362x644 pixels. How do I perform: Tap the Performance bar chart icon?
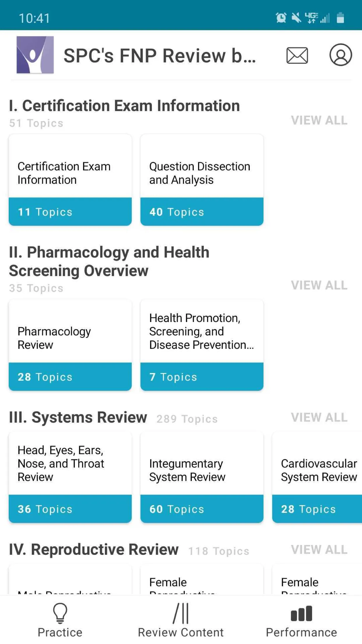pos(301,613)
